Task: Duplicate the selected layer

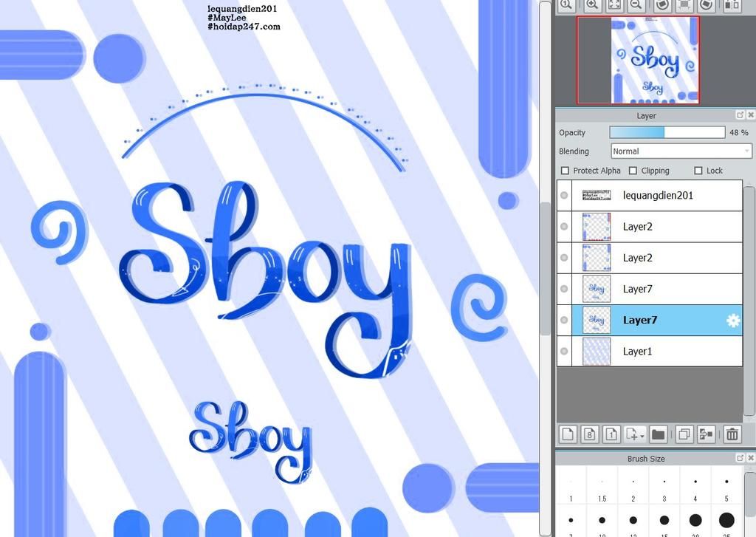Action: (x=684, y=434)
